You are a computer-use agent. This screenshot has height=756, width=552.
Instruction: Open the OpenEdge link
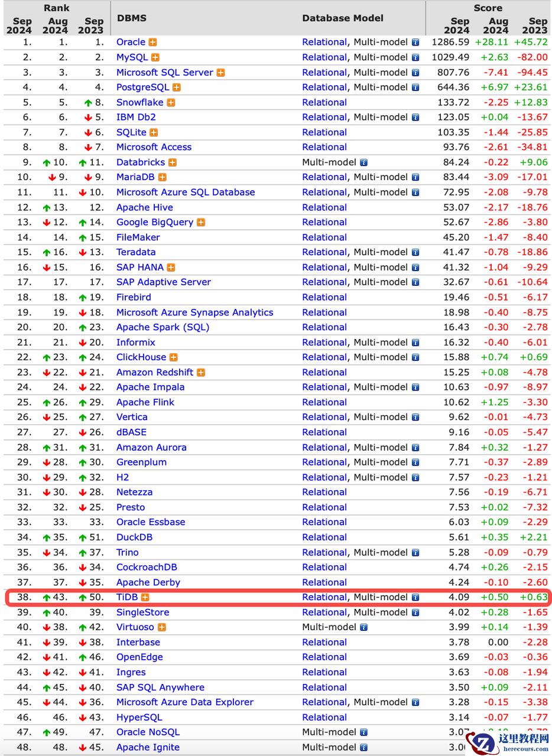pyautogui.click(x=139, y=657)
